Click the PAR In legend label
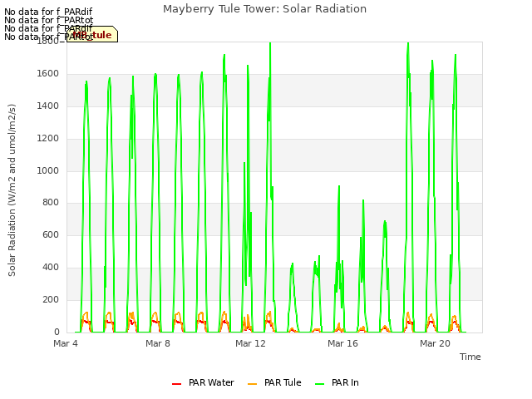532x399 pixels. (x=345, y=382)
